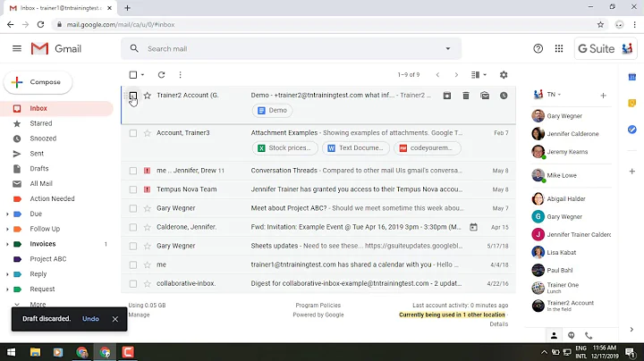The height and width of the screenshot is (361, 644).
Task: Open the More options three-dot menu
Action: [x=181, y=75]
